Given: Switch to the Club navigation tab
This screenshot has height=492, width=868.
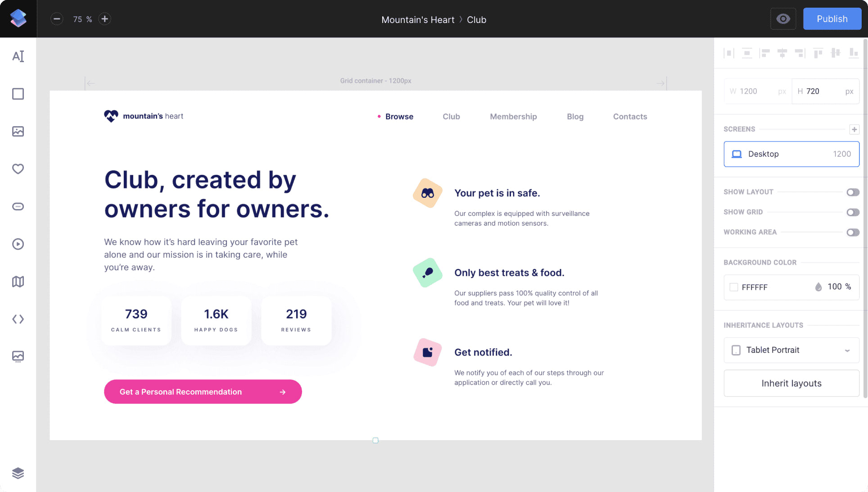Looking at the screenshot, I should click(451, 116).
